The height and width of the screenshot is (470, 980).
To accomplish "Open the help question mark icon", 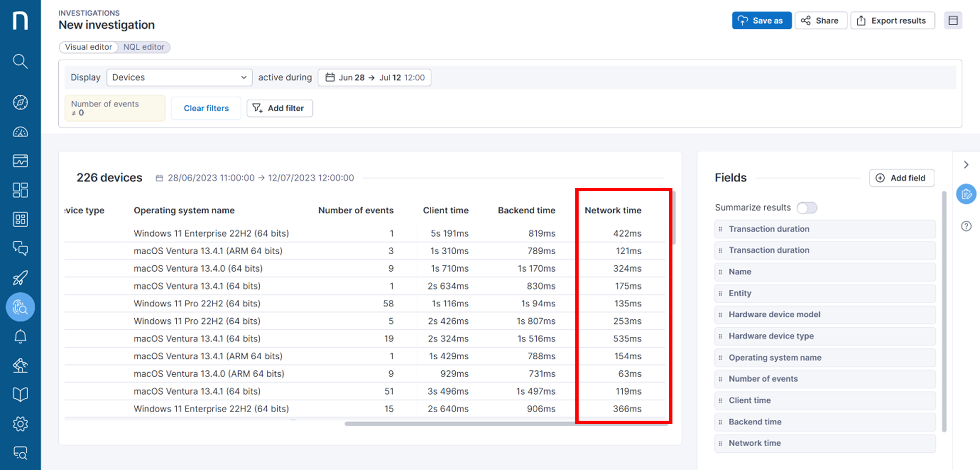I will tap(966, 226).
